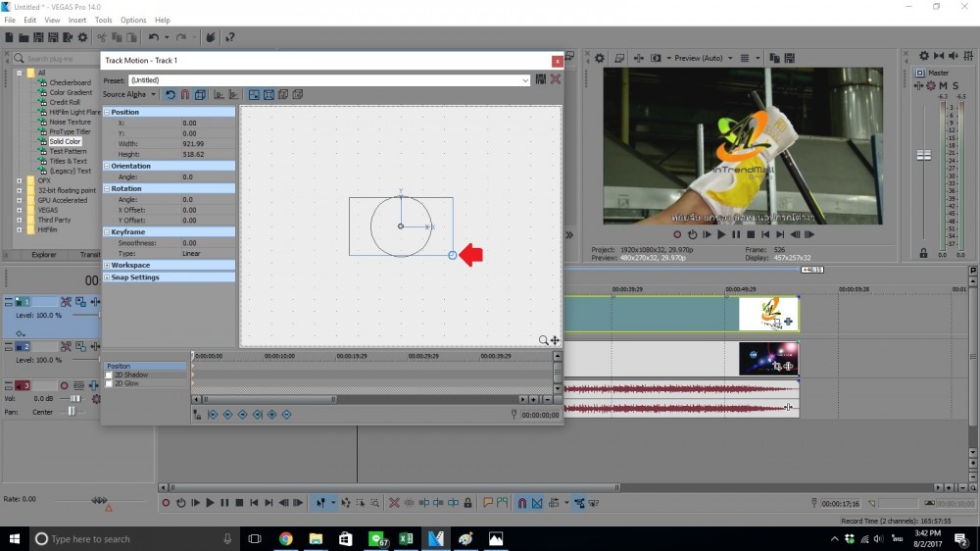Viewport: 980px width, 551px height.
Task: Pause playback in the video preview
Action: 736,234
